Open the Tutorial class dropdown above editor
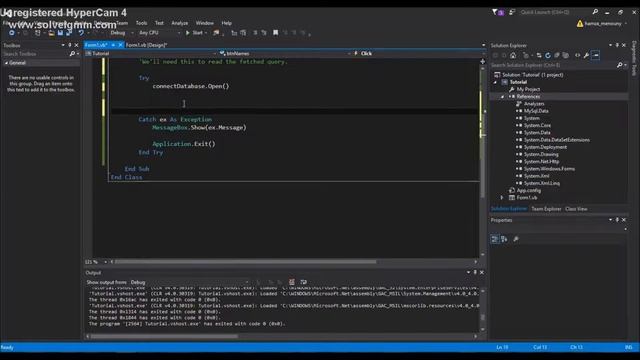 (x=150, y=53)
